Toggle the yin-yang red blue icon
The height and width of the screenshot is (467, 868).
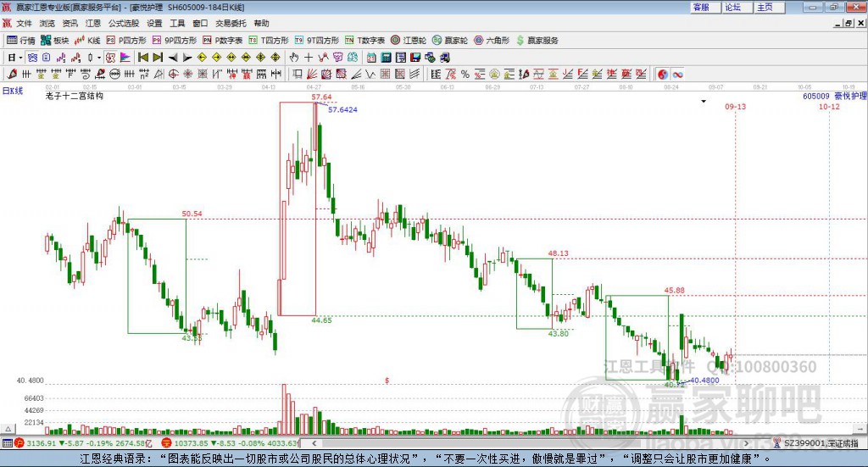coord(663,74)
